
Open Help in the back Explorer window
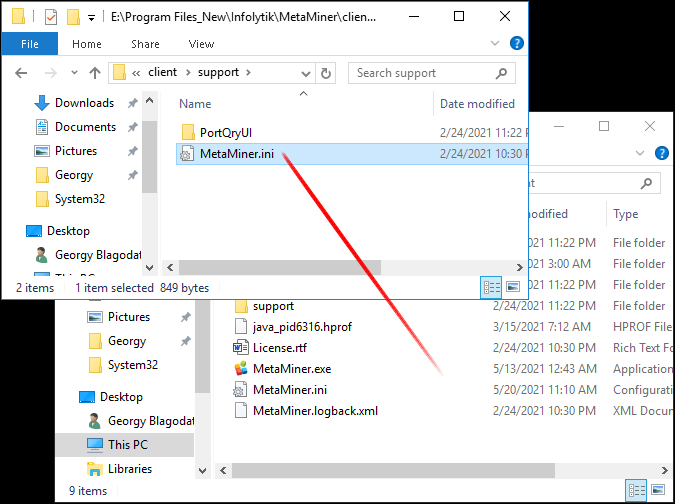coord(661,153)
